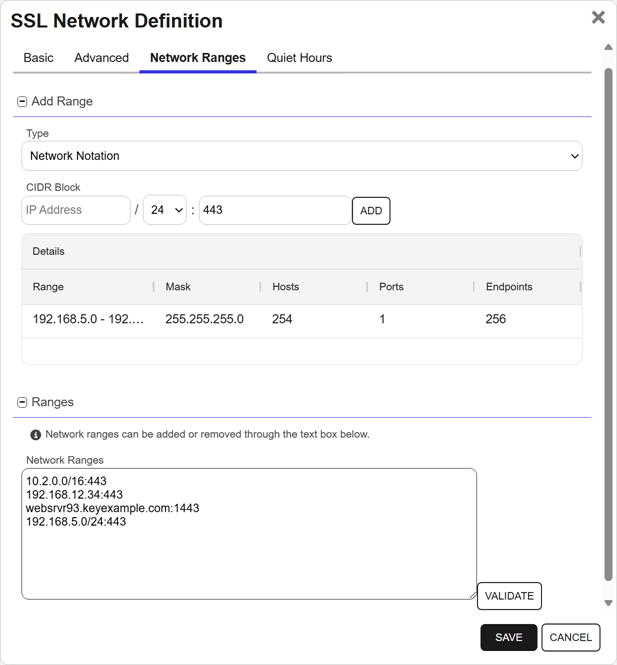Switch to the Basic tab

click(x=39, y=58)
